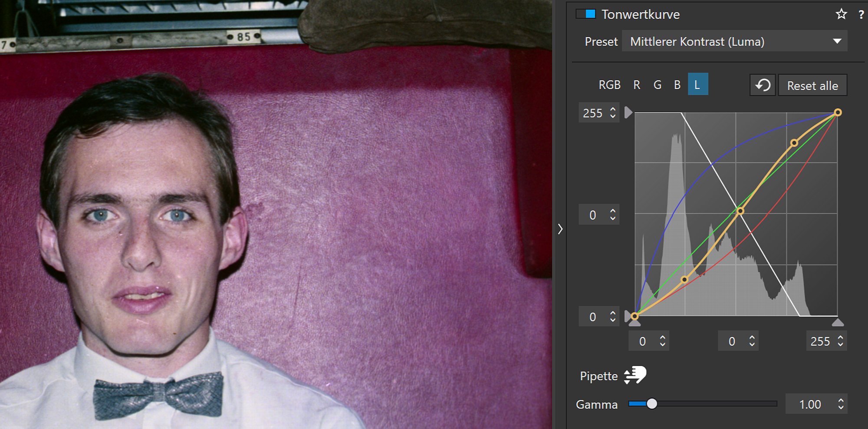Select the curve midpoint control node
The height and width of the screenshot is (429, 868).
pos(740,211)
